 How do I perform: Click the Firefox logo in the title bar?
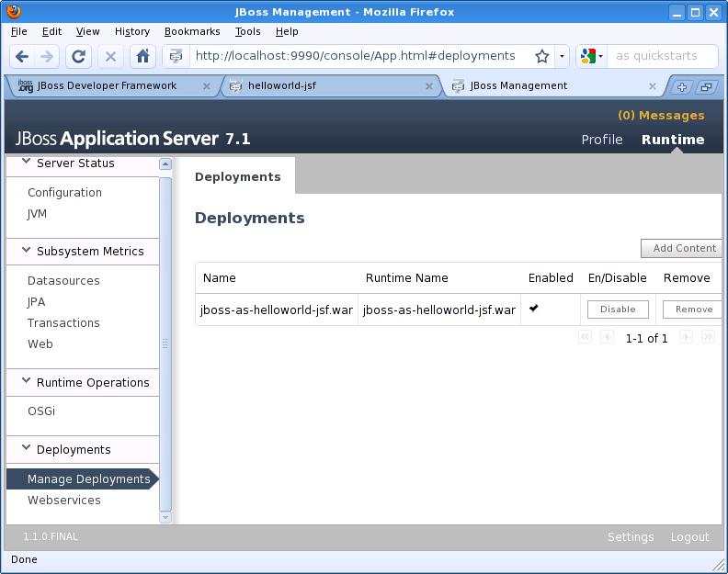click(x=14, y=11)
